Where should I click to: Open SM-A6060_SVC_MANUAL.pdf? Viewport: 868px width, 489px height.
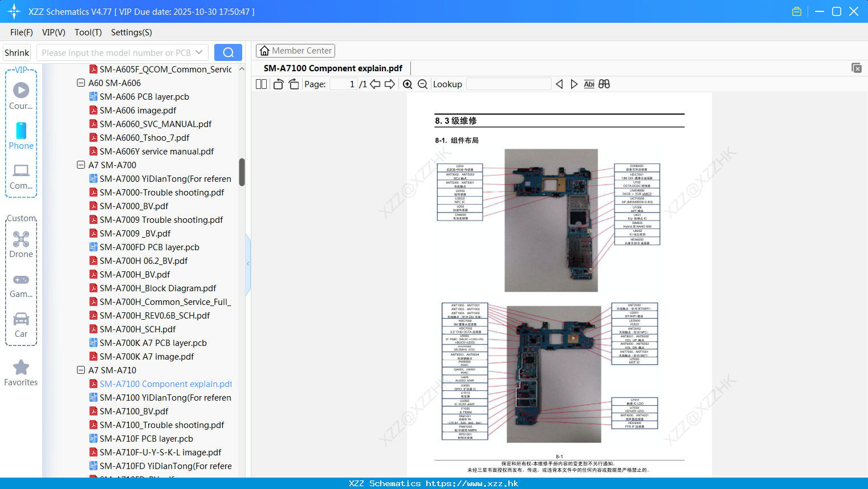(x=156, y=124)
